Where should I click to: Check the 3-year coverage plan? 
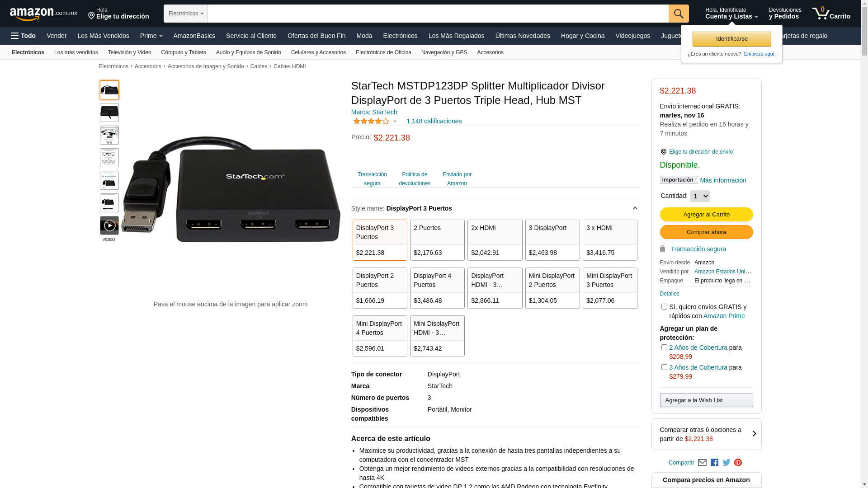(x=664, y=367)
